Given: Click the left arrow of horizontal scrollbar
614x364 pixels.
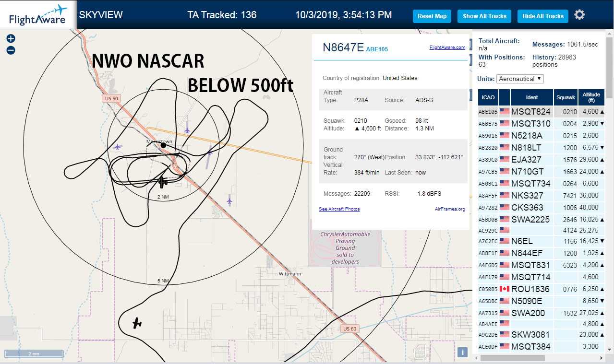Looking at the screenshot, I should tap(476, 358).
